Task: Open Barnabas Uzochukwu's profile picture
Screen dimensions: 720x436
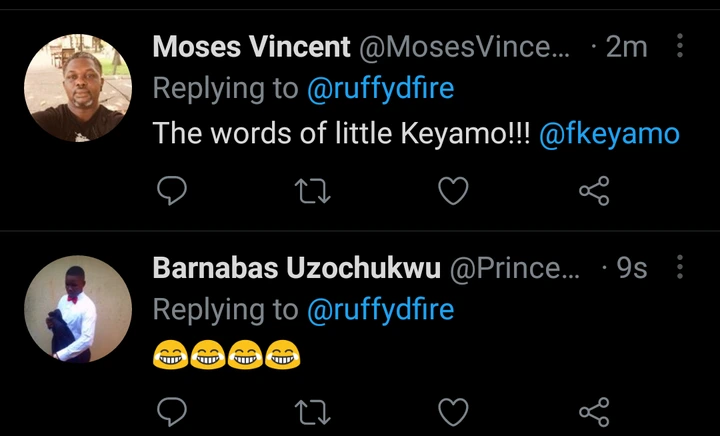Action: [78, 308]
